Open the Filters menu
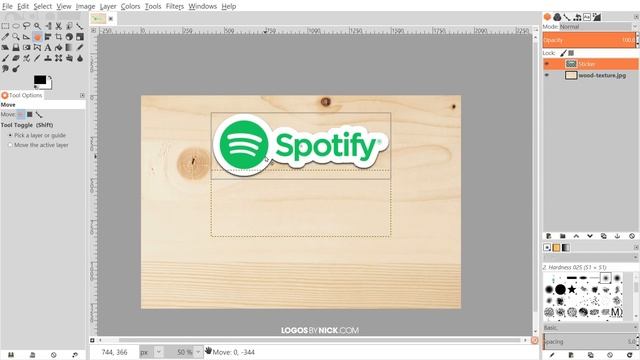Screen dimensions: 640x360 tap(175, 6)
